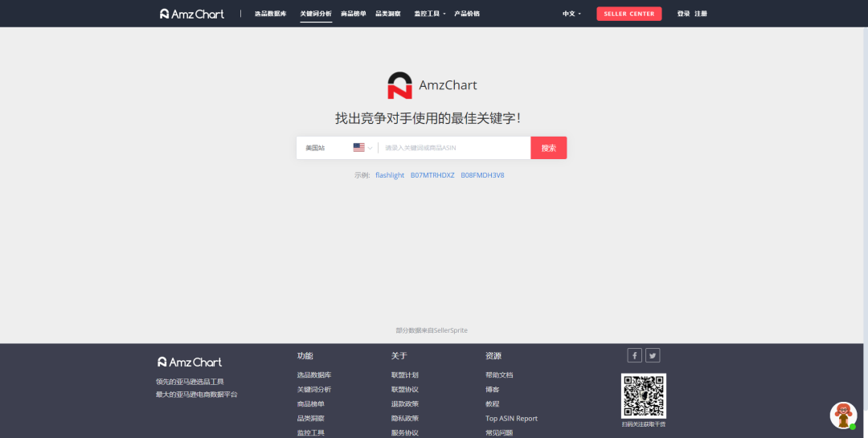The width and height of the screenshot is (868, 438).
Task: Expand the 监控工具 menu in the header
Action: 429,14
